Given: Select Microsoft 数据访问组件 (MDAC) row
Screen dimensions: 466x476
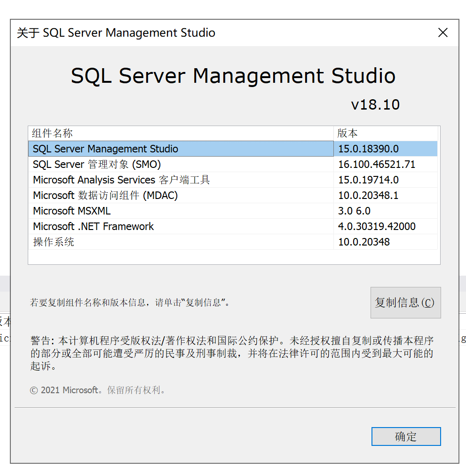Looking at the screenshot, I should (x=105, y=196).
